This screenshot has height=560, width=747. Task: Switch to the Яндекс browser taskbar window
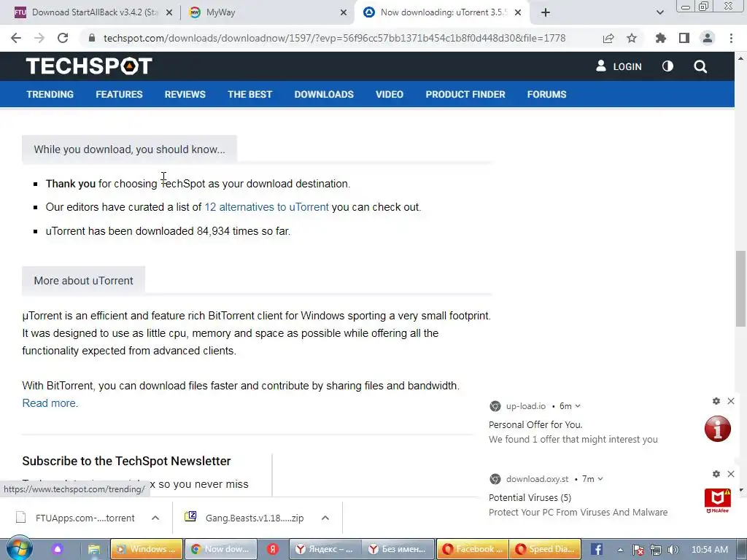[325, 549]
